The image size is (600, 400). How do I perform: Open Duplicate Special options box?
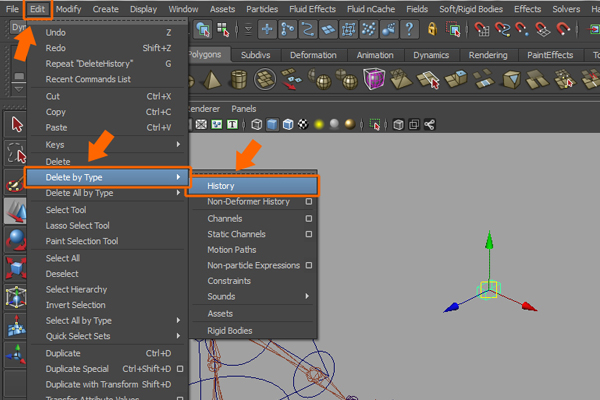tap(180, 369)
